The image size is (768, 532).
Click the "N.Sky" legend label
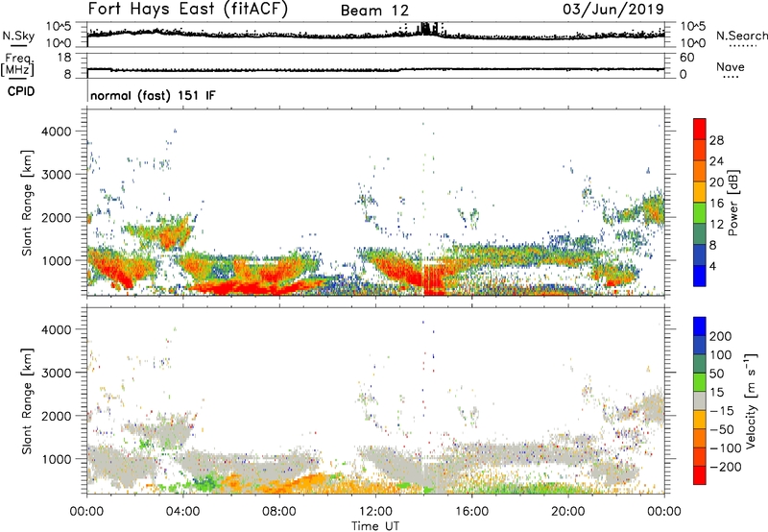pyautogui.click(x=18, y=36)
